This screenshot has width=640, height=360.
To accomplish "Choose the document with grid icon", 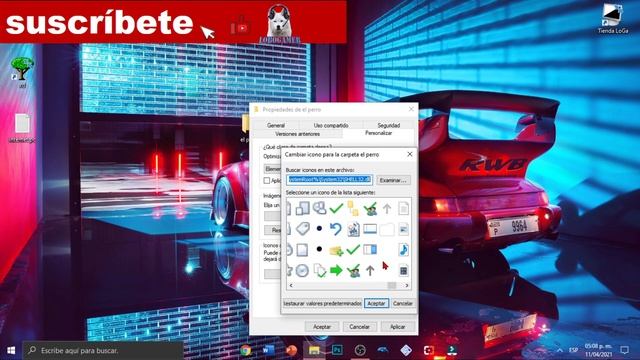I will click(x=404, y=270).
